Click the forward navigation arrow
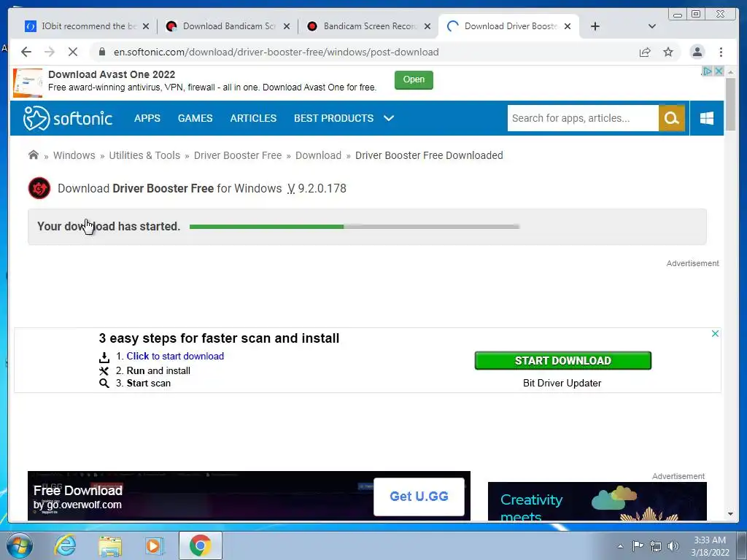Screen dimensions: 747x560 50,52
